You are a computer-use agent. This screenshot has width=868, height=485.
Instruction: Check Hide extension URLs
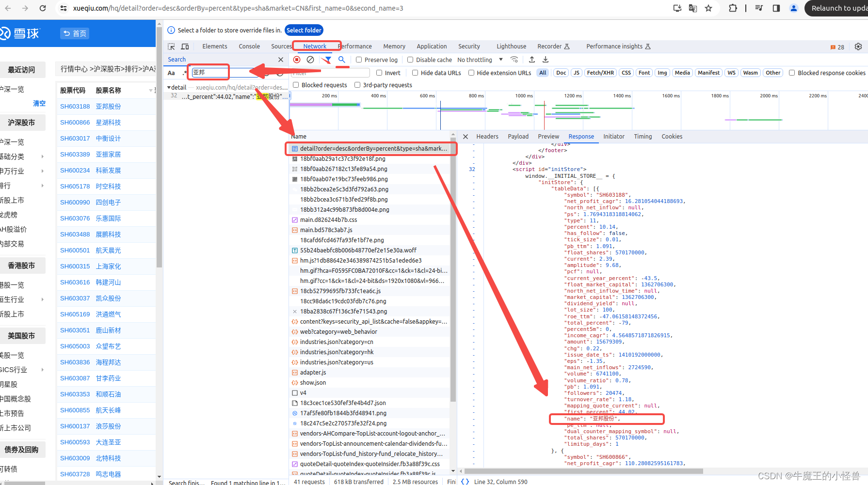coord(471,73)
